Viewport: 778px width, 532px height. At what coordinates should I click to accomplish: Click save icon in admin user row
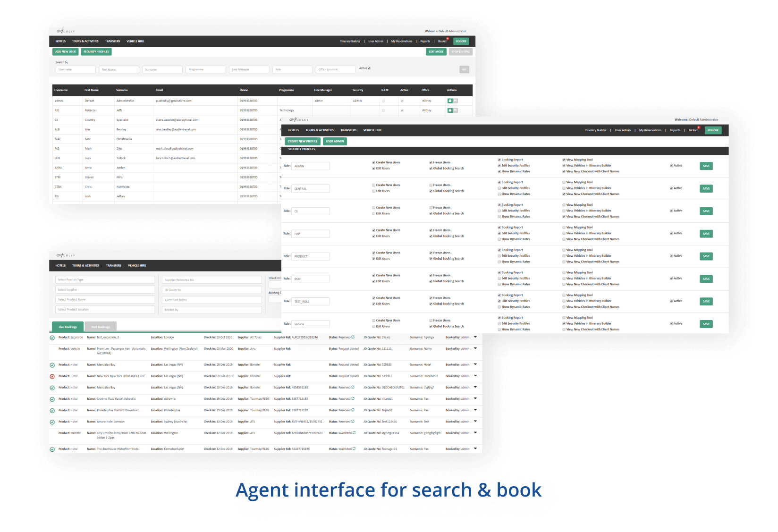point(456,101)
